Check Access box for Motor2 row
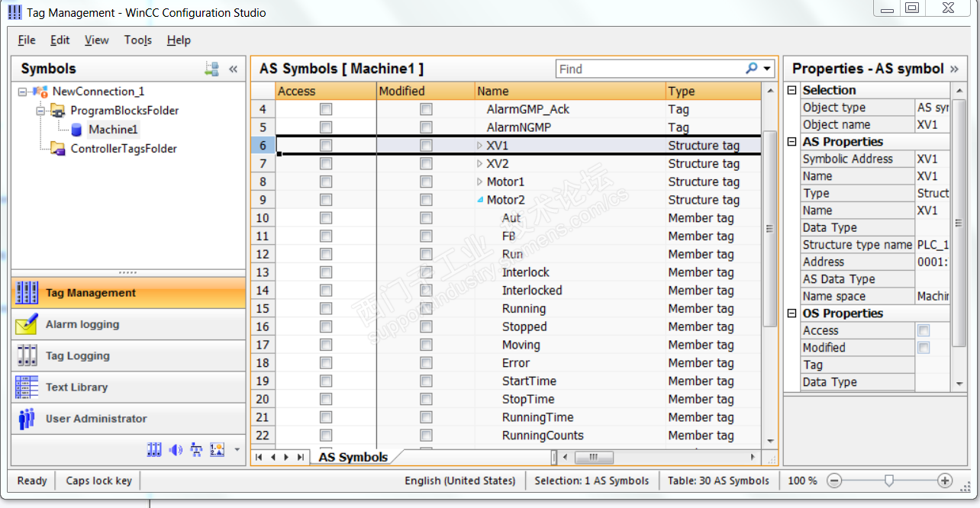Screen dimensions: 980x508 (326, 200)
